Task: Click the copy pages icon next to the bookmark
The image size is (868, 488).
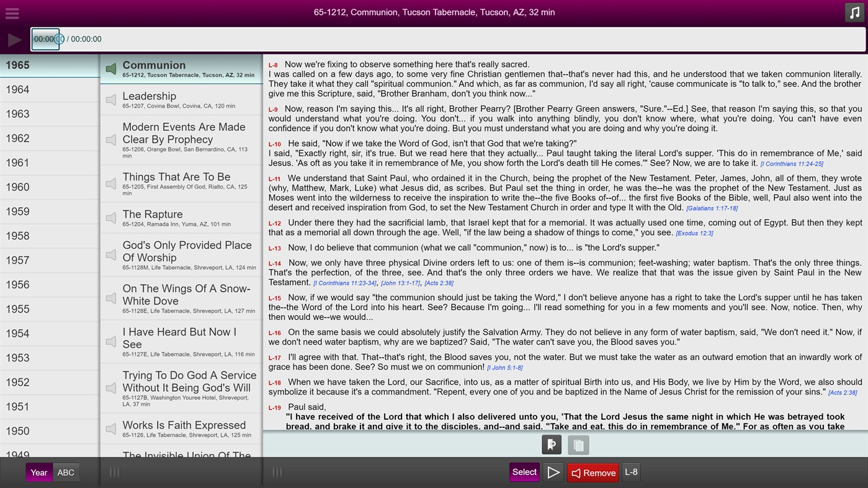Action: click(x=578, y=444)
